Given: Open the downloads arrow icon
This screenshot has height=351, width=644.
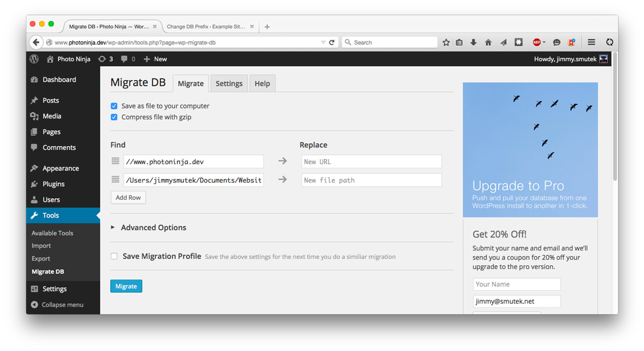Looking at the screenshot, I should [x=473, y=42].
